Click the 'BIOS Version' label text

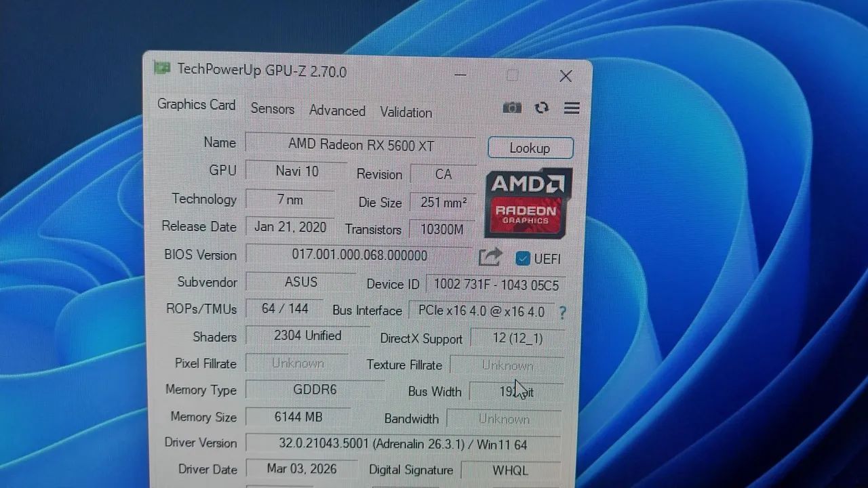200,255
